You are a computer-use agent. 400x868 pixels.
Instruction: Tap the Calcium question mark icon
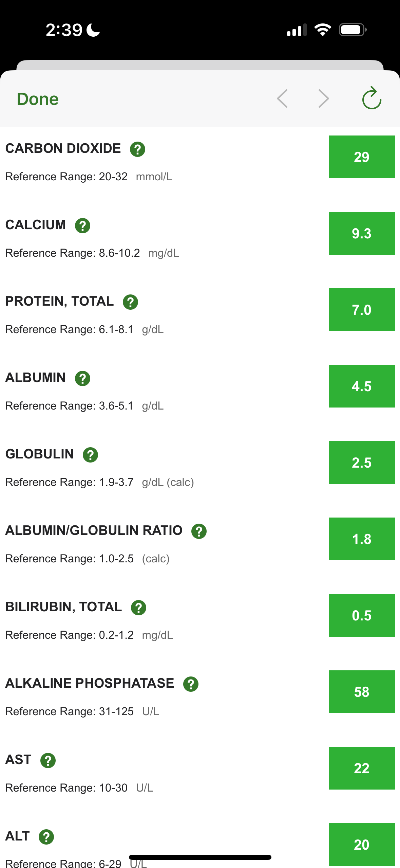[x=82, y=225]
